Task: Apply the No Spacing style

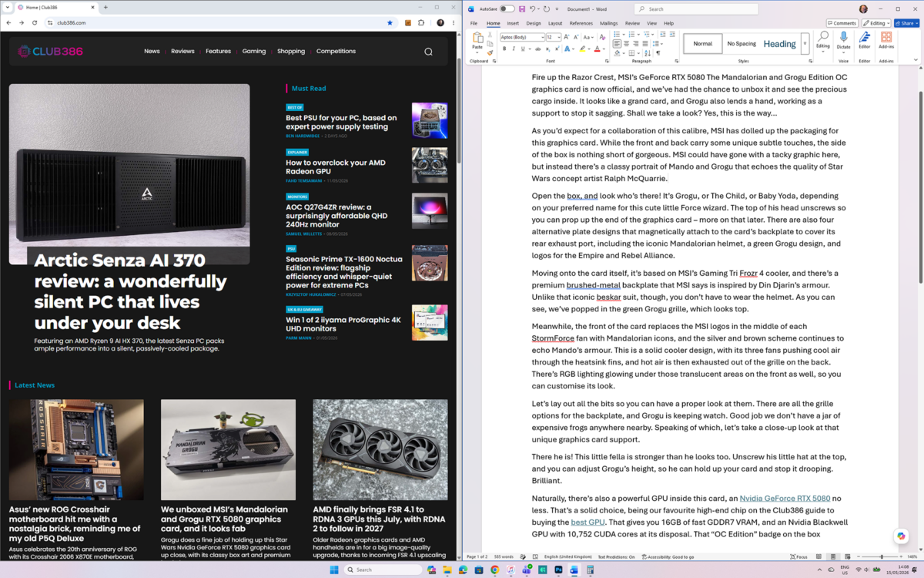Action: 742,44
